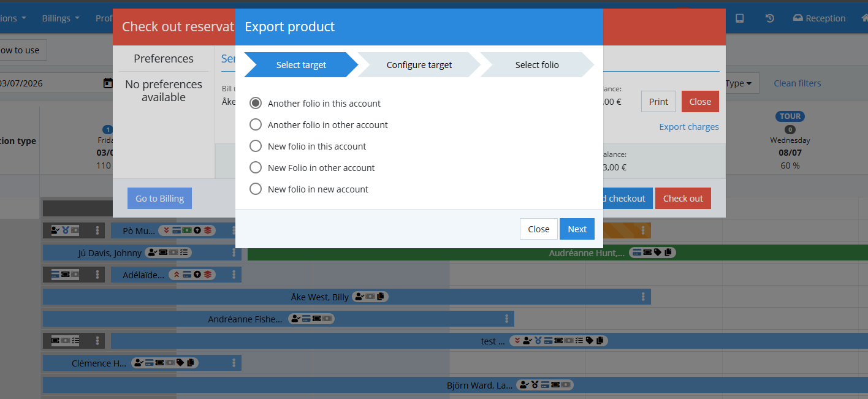Open Reception from the top bar
This screenshot has height=399, width=868.
[x=819, y=18]
